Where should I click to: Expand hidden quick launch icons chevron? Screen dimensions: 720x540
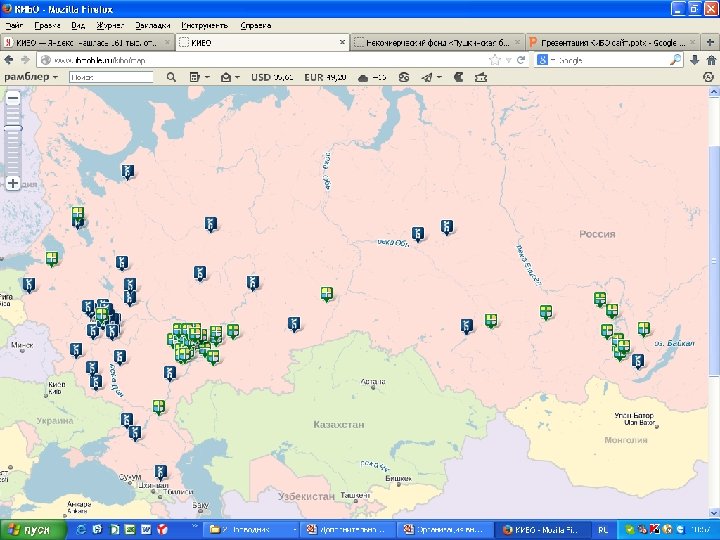click(194, 526)
